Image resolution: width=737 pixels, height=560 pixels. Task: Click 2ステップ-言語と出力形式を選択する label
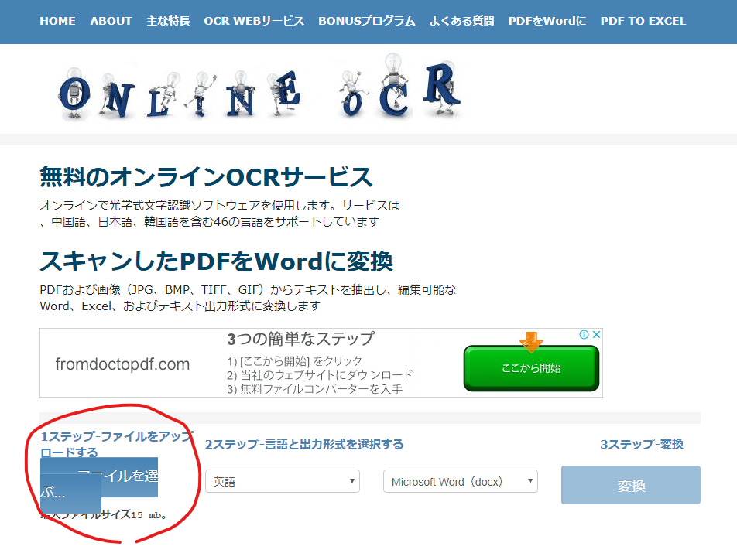pyautogui.click(x=304, y=444)
